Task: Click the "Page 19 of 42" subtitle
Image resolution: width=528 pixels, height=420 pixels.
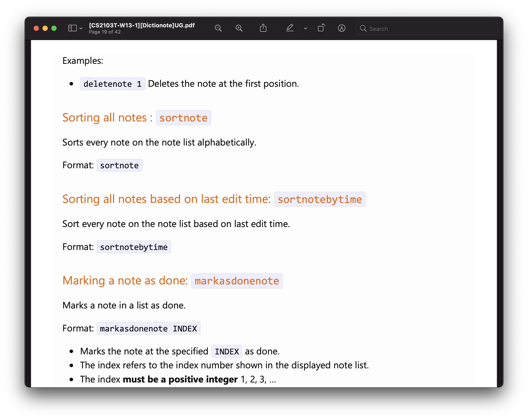Action: (105, 32)
